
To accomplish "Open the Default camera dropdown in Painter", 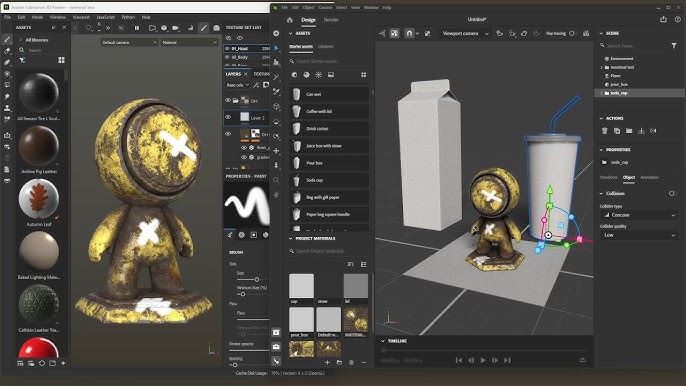I will point(129,42).
